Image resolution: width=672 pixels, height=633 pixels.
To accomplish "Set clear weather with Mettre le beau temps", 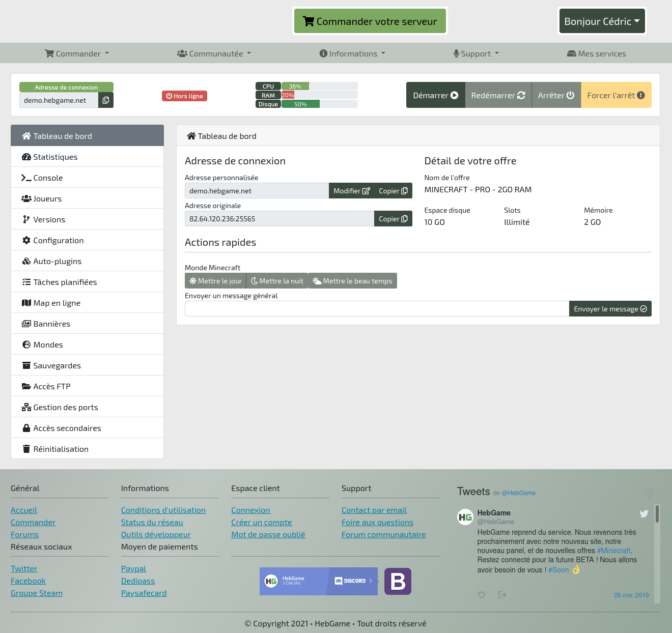I will (x=352, y=281).
